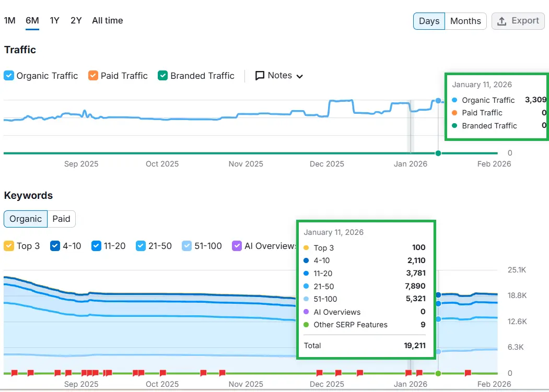Screen dimensions: 549x392
Task: Select the 1M time range
Action: pyautogui.click(x=10, y=21)
